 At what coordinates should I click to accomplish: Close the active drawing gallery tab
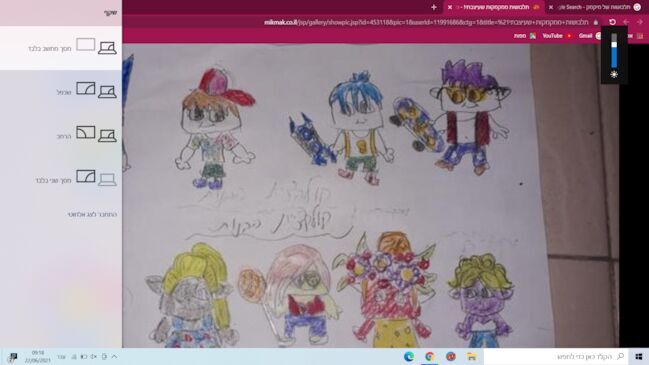450,7
